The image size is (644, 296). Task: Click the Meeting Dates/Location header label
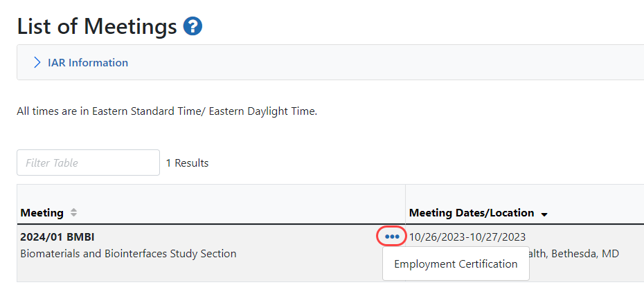point(472,212)
